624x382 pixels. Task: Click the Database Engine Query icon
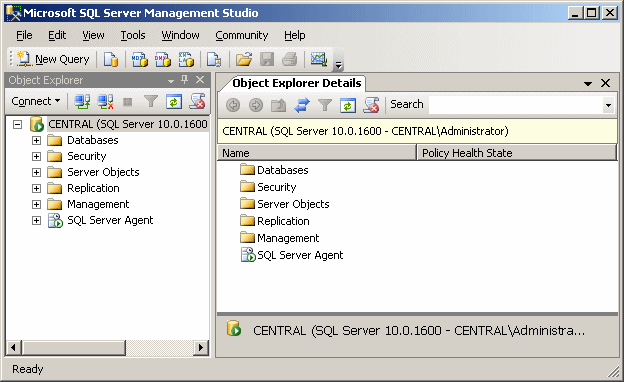[x=111, y=59]
